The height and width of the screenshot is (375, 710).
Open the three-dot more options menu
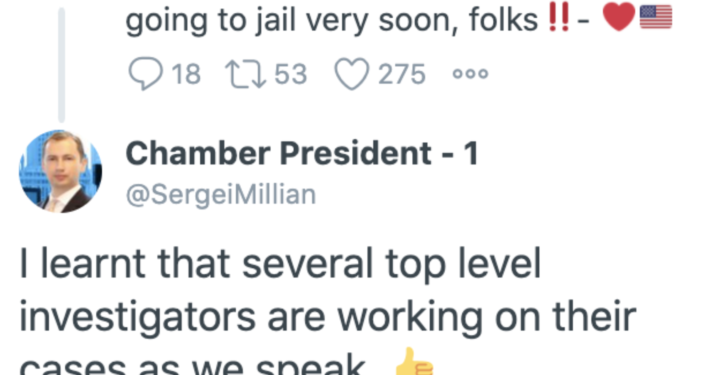coord(470,74)
